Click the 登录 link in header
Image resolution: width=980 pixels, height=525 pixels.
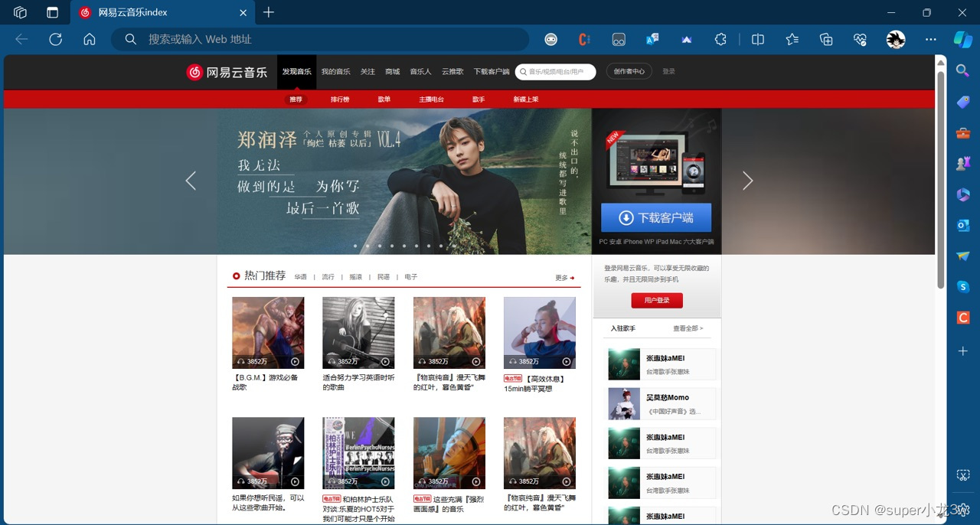[x=668, y=71]
